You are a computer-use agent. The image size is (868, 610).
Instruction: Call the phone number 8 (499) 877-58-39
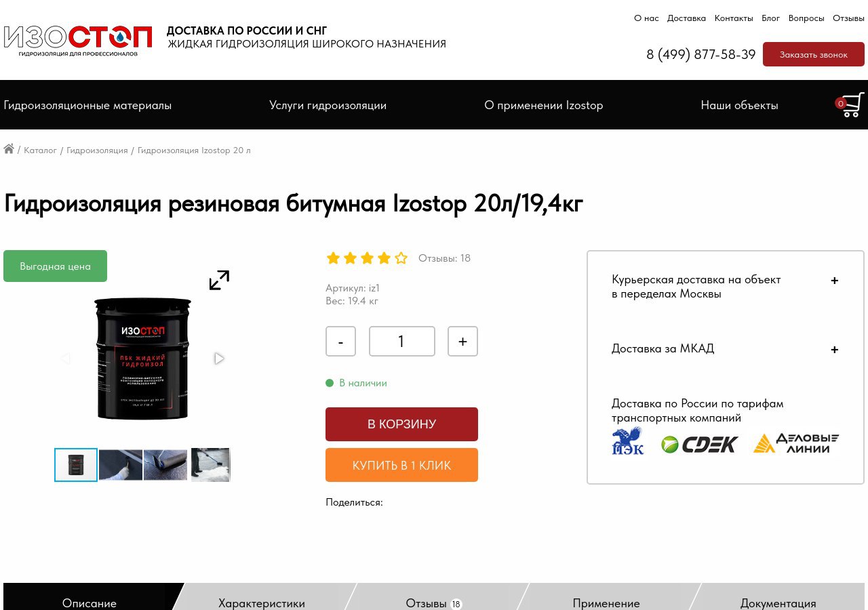tap(701, 54)
